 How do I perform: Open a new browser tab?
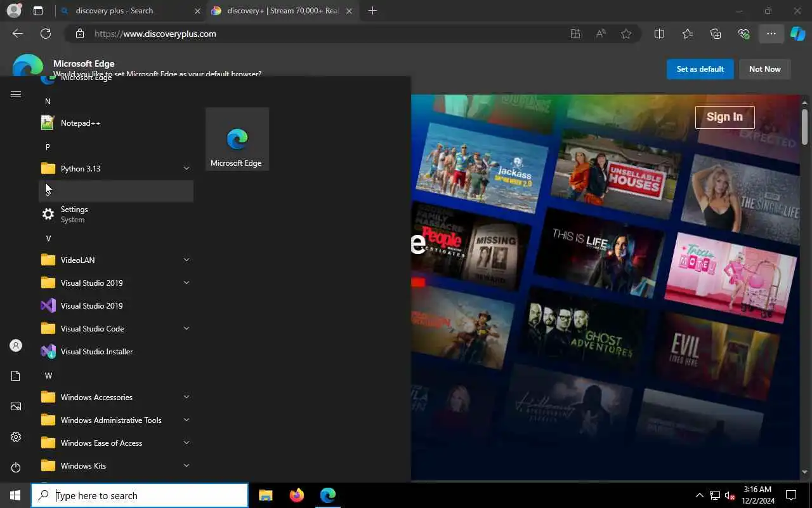[372, 11]
